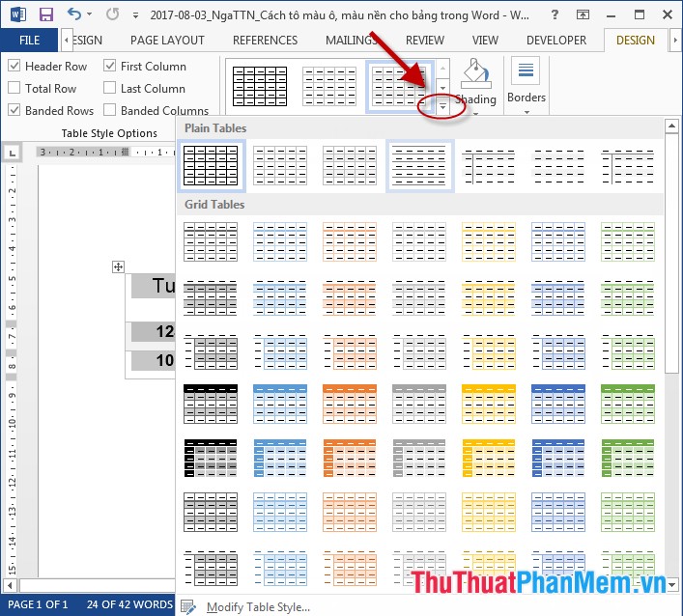Select gray Grid Table 3 style in third row
Screen dimensions: 683x616
419,351
